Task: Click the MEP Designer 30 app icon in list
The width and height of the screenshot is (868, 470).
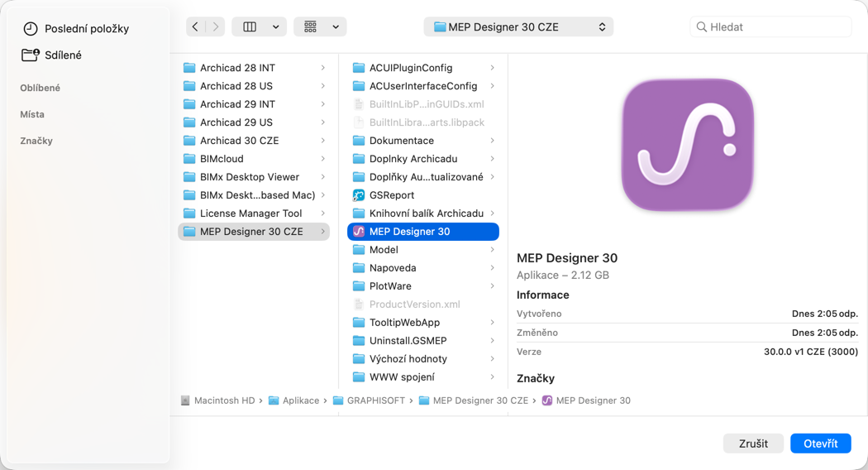Action: (359, 232)
